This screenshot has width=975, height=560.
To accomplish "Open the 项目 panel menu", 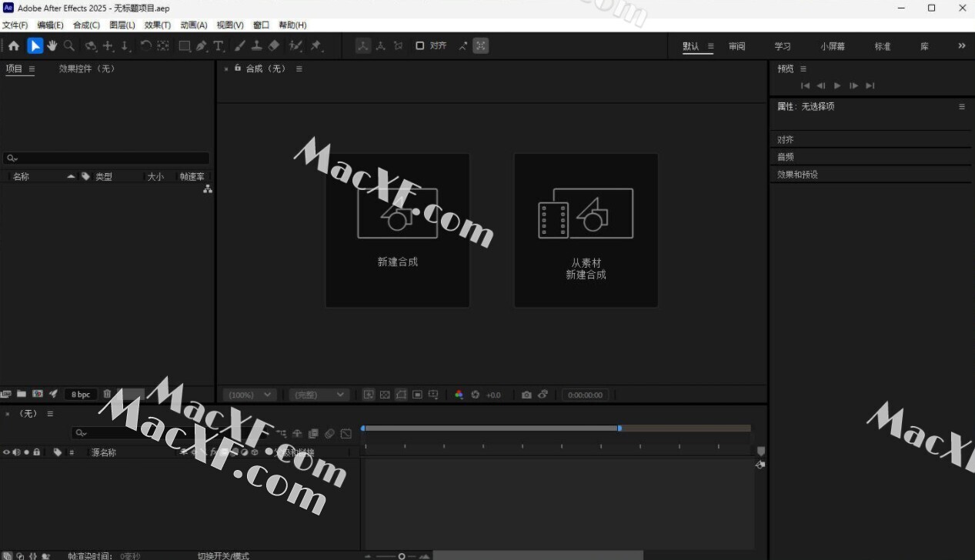I will click(32, 68).
